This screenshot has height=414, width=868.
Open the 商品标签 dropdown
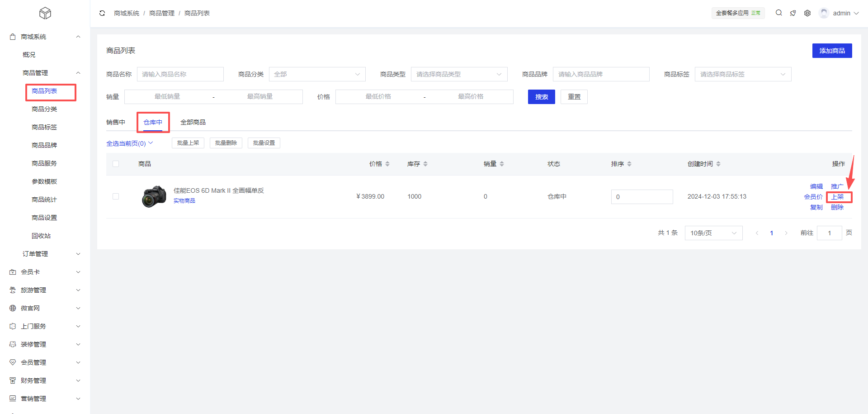742,74
